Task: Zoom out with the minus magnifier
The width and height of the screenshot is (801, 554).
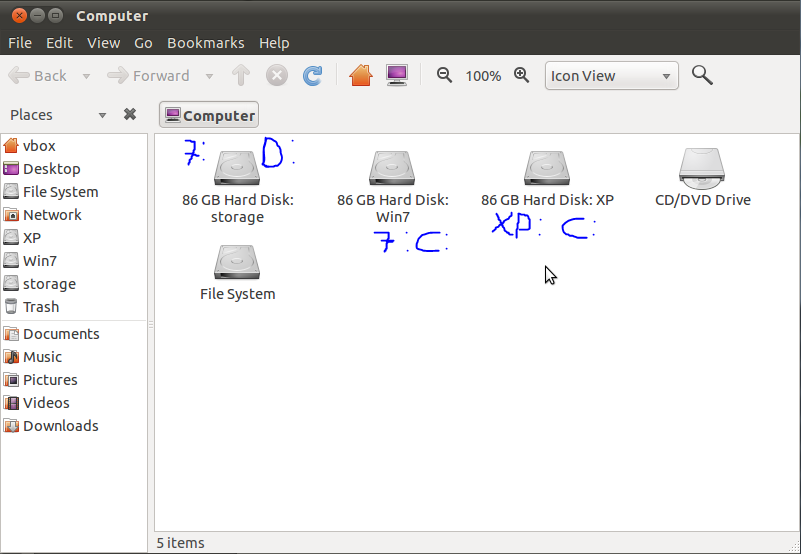Action: 444,75
